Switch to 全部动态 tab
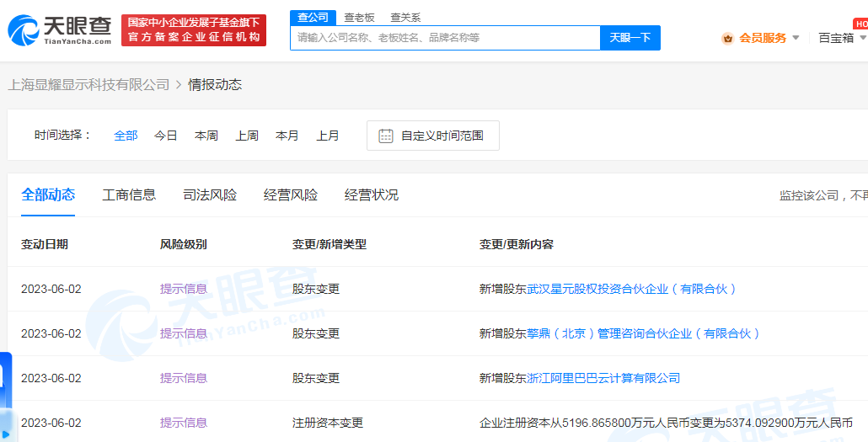Image resolution: width=868 pixels, height=442 pixels. (48, 194)
